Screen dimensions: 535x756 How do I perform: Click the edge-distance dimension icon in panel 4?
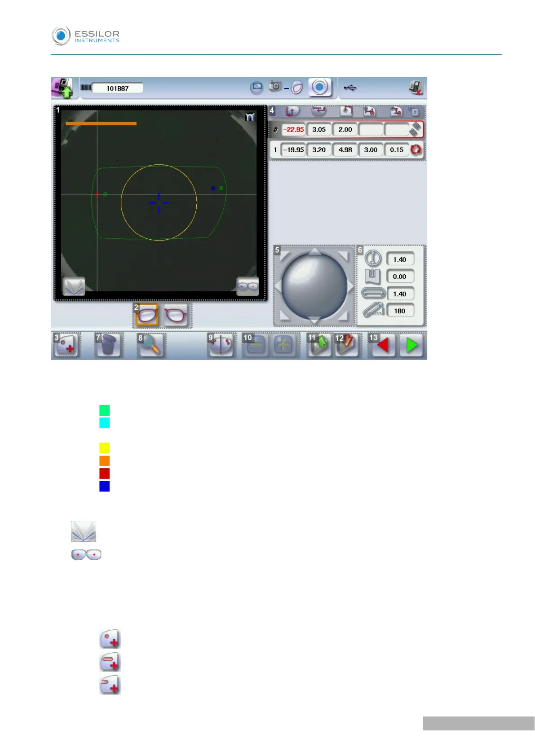(x=292, y=111)
